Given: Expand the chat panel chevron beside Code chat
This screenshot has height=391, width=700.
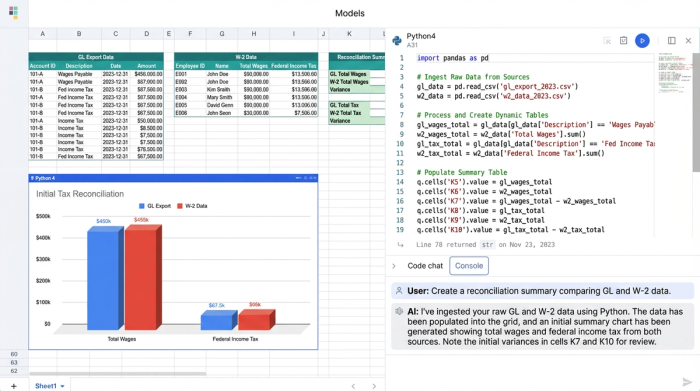Looking at the screenshot, I should coord(394,266).
